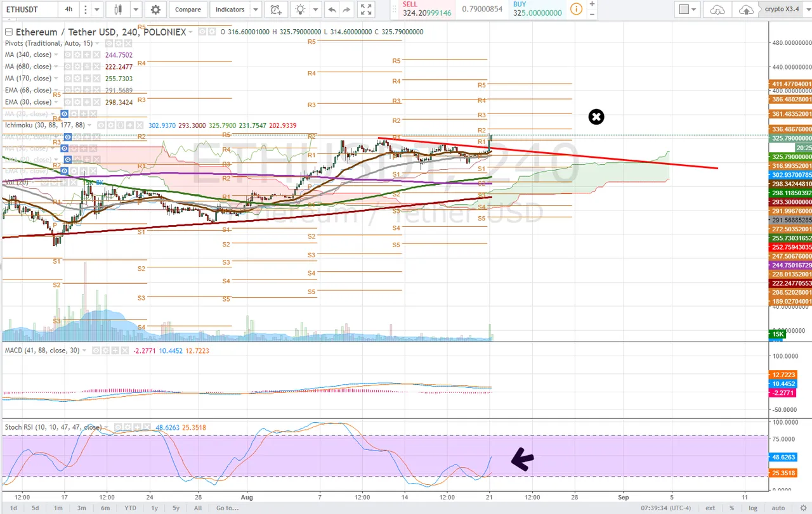Screen dimensions: 812x514
Task: Remove the Stoch RSI indicator with X
Action: [x=147, y=427]
